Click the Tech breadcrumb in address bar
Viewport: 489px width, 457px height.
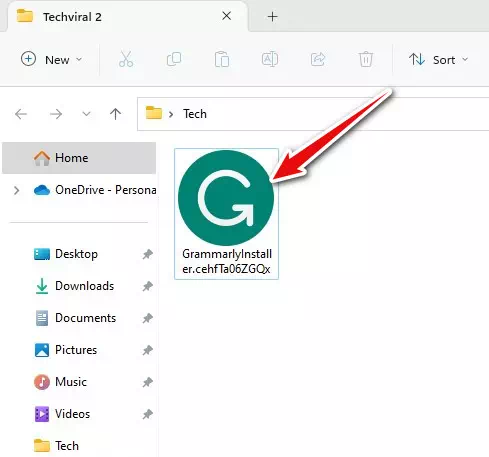tap(195, 114)
